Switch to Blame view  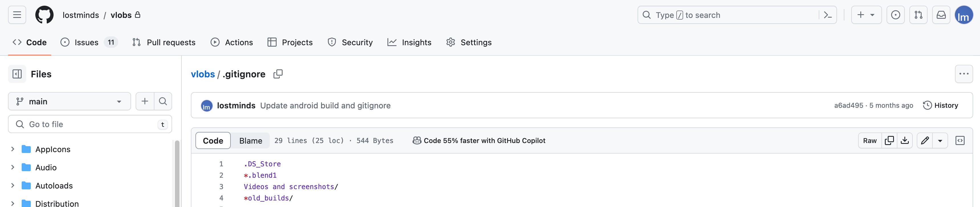250,140
